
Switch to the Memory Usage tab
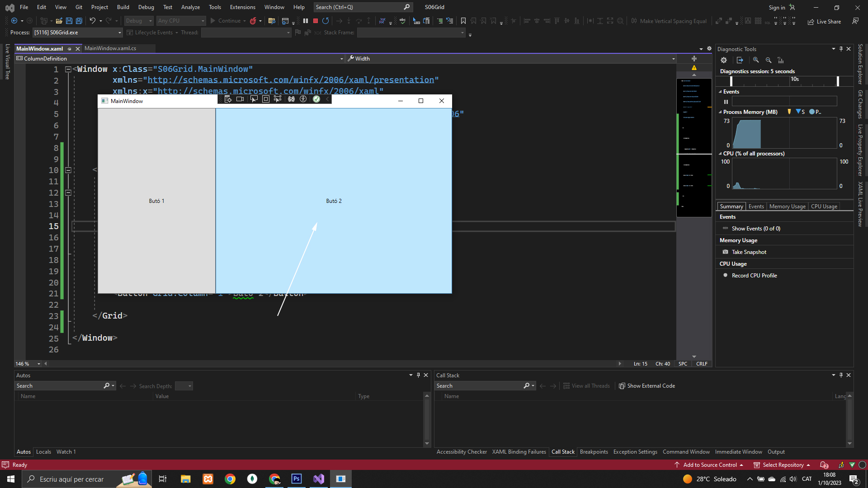click(x=787, y=206)
